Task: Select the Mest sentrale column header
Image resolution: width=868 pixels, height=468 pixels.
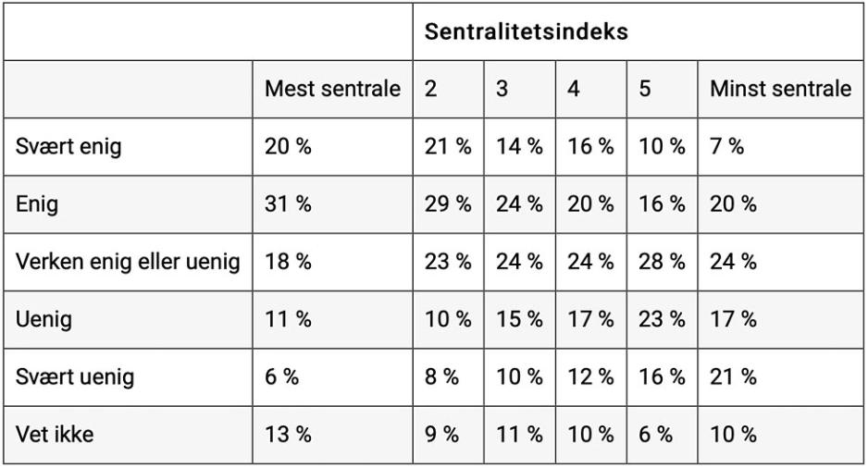Action: pos(332,90)
